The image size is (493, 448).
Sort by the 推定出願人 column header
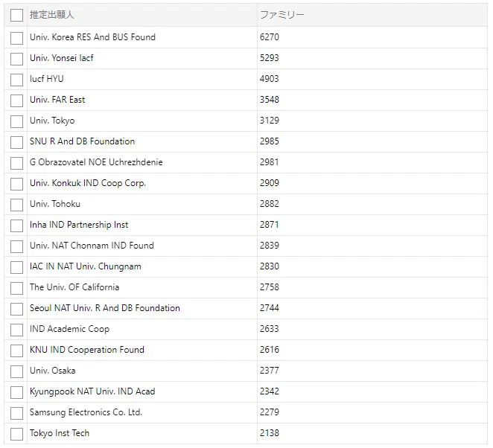point(52,15)
